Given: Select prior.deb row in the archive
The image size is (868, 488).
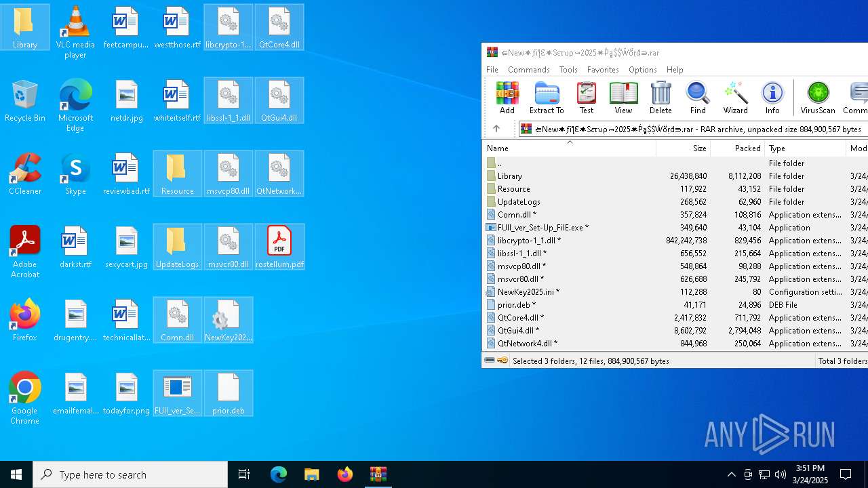Looking at the screenshot, I should click(675, 305).
